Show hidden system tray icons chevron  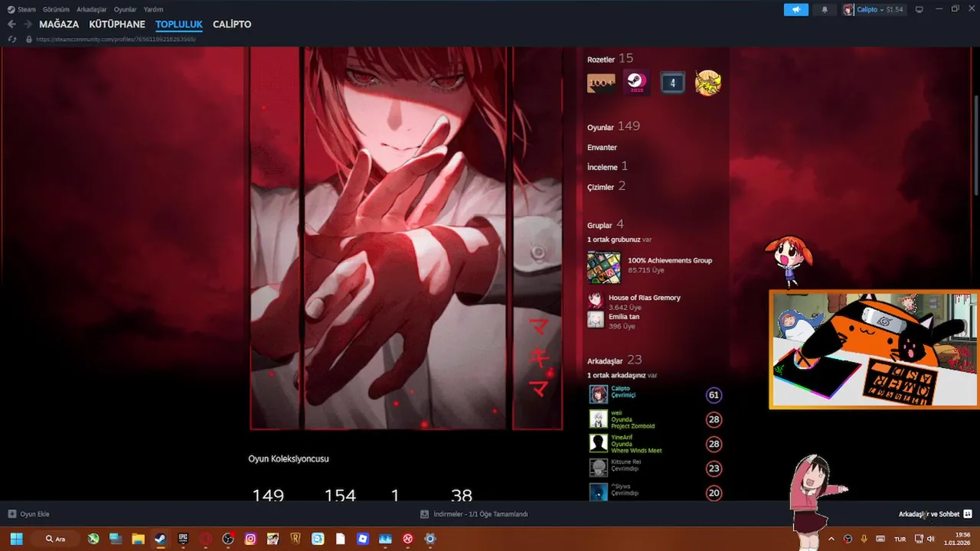coord(831,539)
